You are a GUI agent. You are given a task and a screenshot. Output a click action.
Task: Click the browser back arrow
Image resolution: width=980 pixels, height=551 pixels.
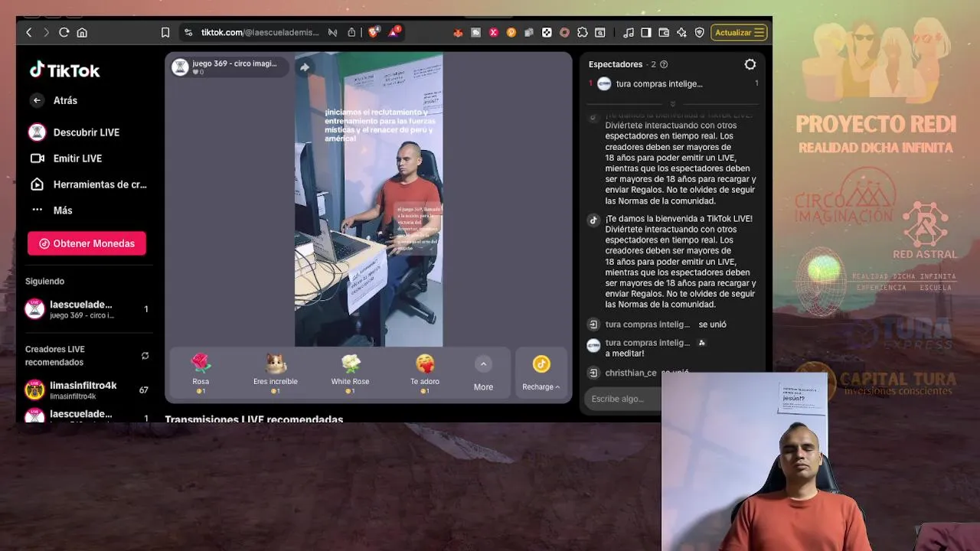(x=29, y=32)
